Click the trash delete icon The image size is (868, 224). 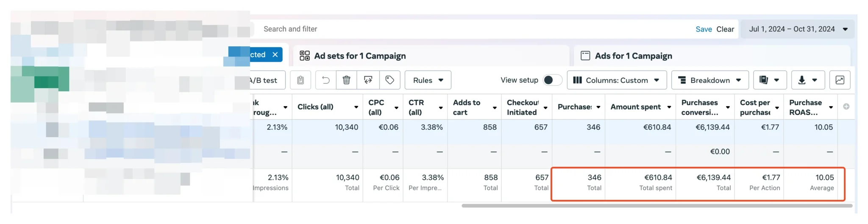click(346, 80)
